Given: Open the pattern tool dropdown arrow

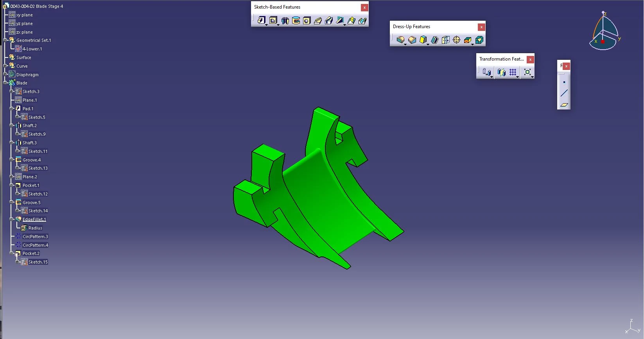Looking at the screenshot, I should click(518, 77).
